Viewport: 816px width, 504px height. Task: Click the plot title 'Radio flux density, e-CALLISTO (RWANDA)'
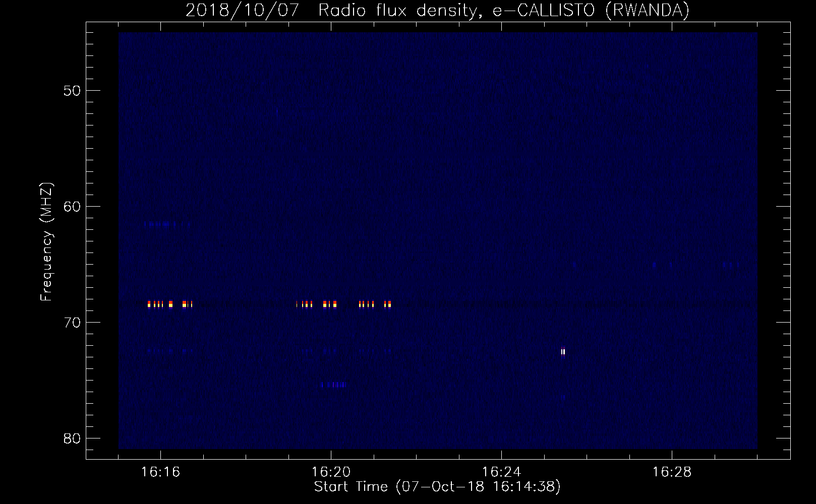[504, 10]
